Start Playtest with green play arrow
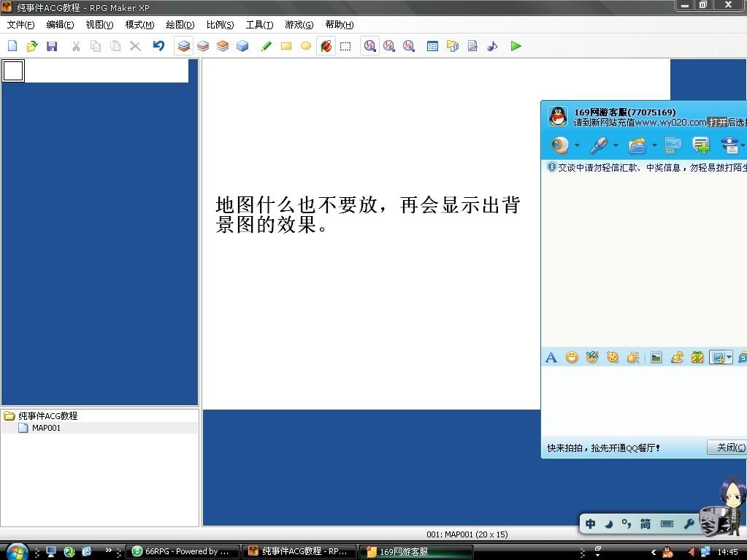The height and width of the screenshot is (560, 747). [516, 46]
